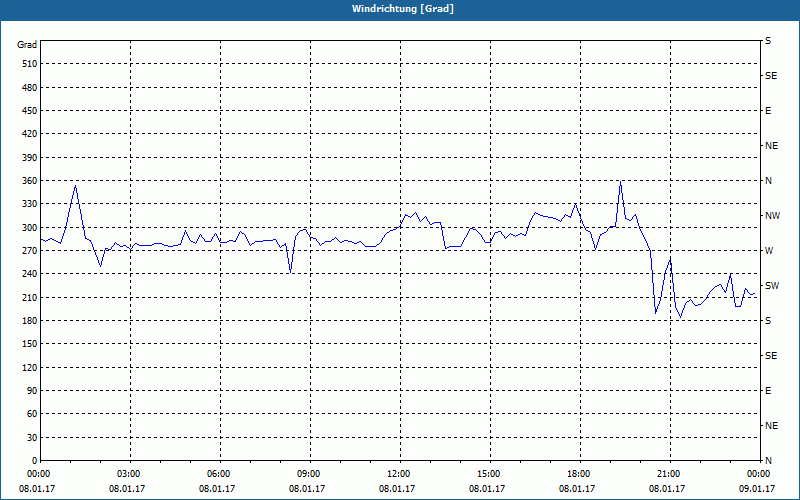Select the 240 axis value
This screenshot has height=500, width=800.
click(30, 274)
